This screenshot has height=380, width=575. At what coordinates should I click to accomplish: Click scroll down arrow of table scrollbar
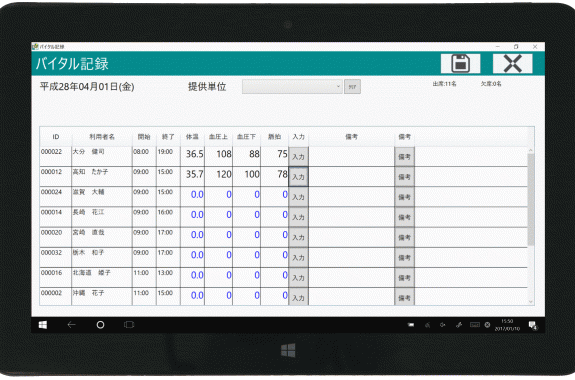pos(531,302)
